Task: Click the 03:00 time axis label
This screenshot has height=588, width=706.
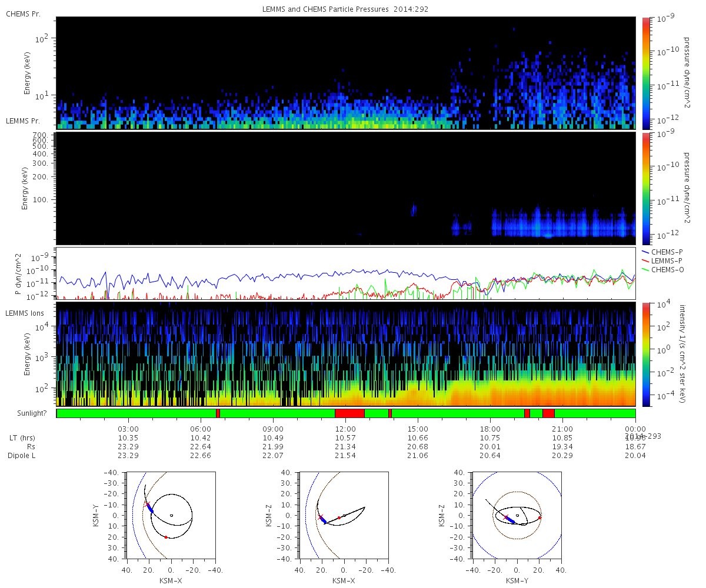Action: click(x=128, y=429)
